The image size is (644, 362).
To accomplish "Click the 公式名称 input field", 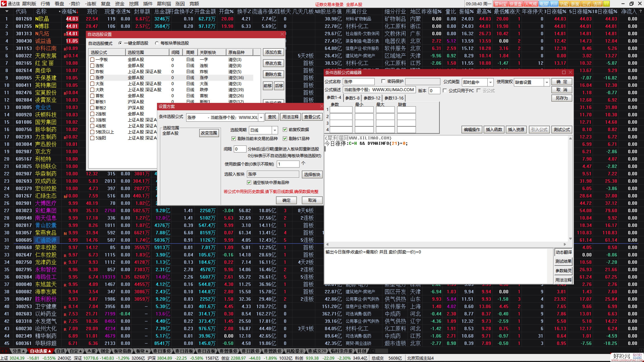I will coord(359,82).
